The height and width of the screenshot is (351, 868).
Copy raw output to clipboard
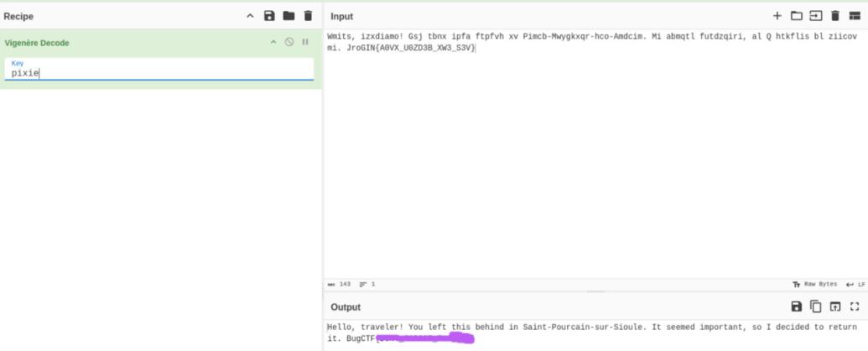tap(816, 306)
